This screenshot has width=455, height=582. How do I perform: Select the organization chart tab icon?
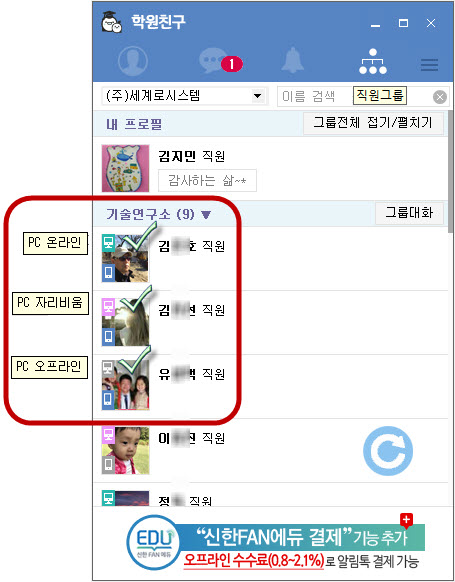coord(373,61)
